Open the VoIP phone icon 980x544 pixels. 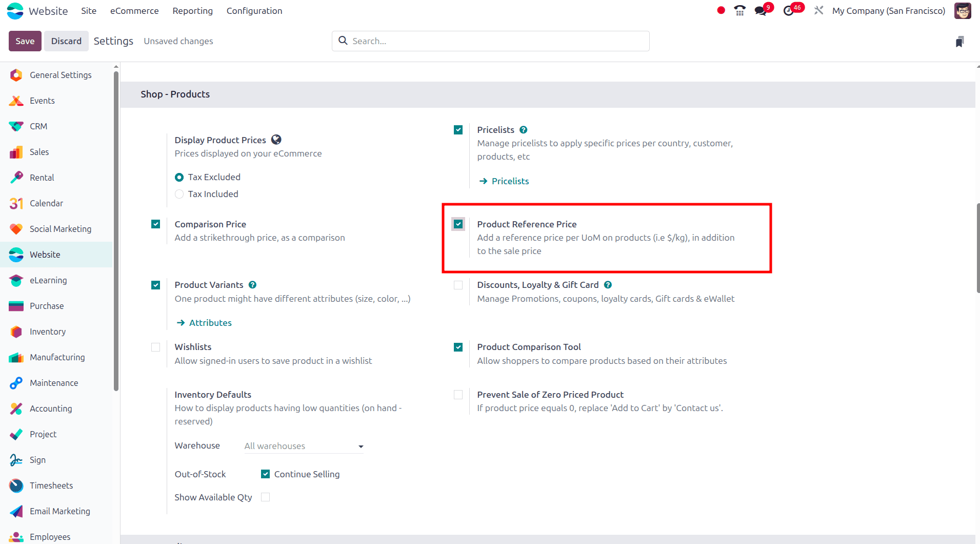click(x=739, y=10)
